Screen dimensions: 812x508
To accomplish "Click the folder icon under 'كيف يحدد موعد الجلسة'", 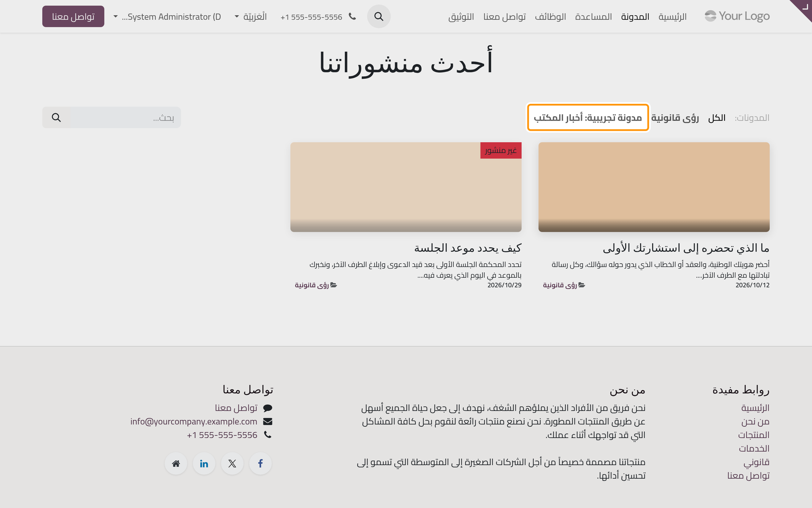I will tap(334, 285).
